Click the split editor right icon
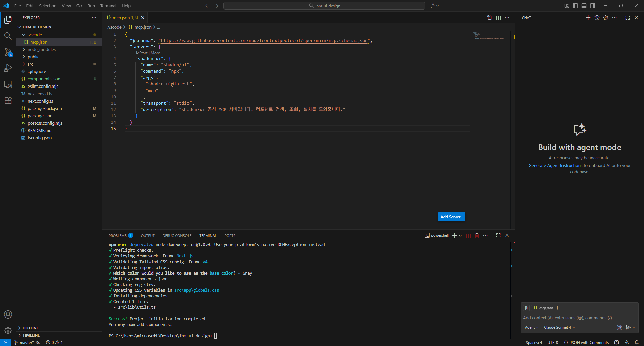This screenshot has height=346, width=644. point(498,18)
